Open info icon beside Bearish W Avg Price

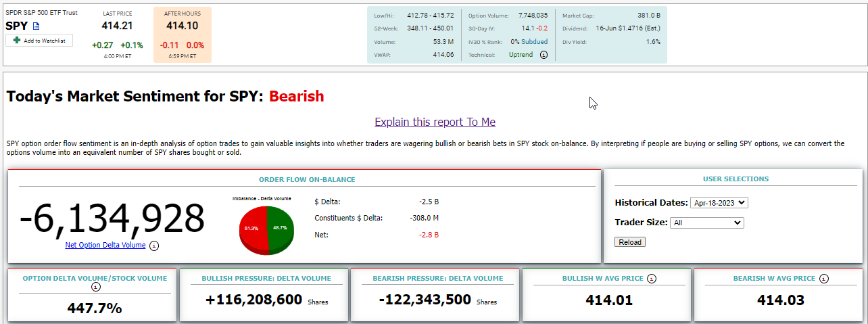(825, 278)
